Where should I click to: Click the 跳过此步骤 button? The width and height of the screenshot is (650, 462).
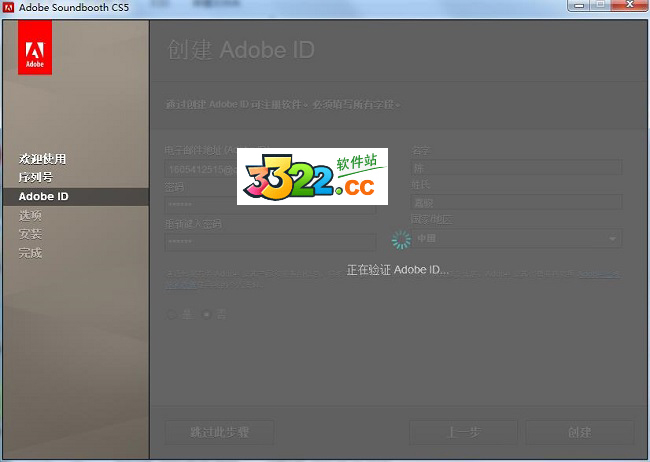pyautogui.click(x=219, y=432)
